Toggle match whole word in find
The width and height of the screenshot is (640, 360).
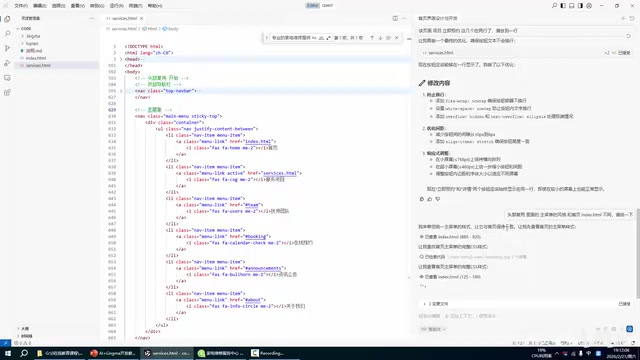point(321,38)
